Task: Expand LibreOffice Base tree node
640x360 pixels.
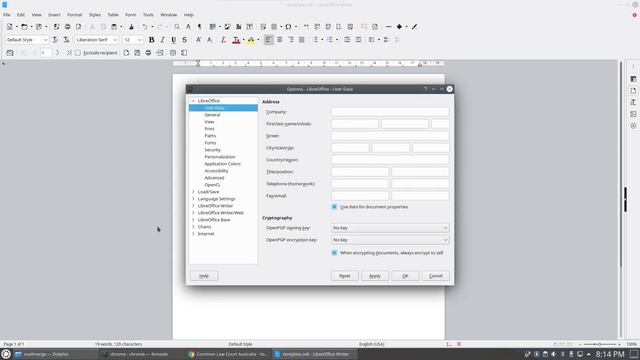Action: tap(193, 220)
